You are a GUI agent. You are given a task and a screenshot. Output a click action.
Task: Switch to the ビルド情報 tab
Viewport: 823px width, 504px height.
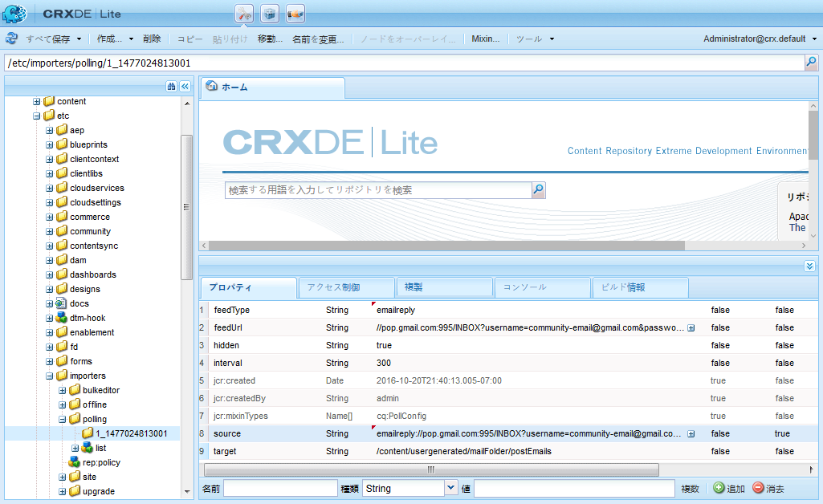click(x=641, y=287)
